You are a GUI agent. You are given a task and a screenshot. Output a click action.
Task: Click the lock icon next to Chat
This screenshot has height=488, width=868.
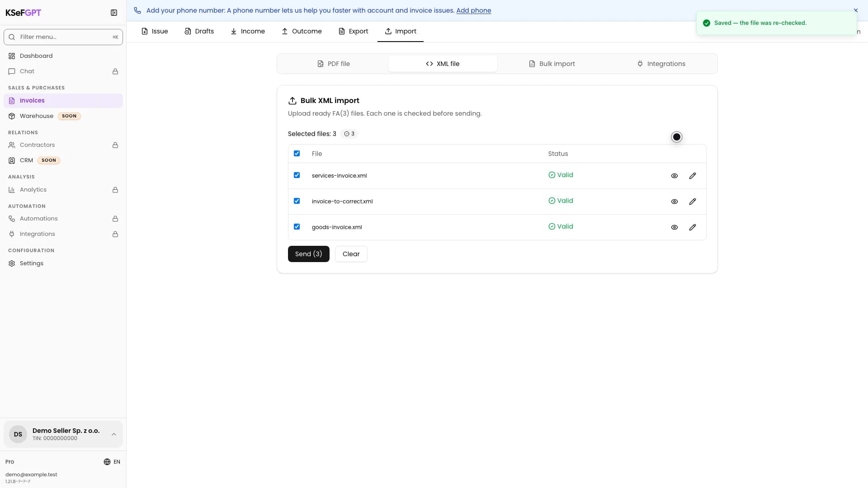tap(115, 71)
